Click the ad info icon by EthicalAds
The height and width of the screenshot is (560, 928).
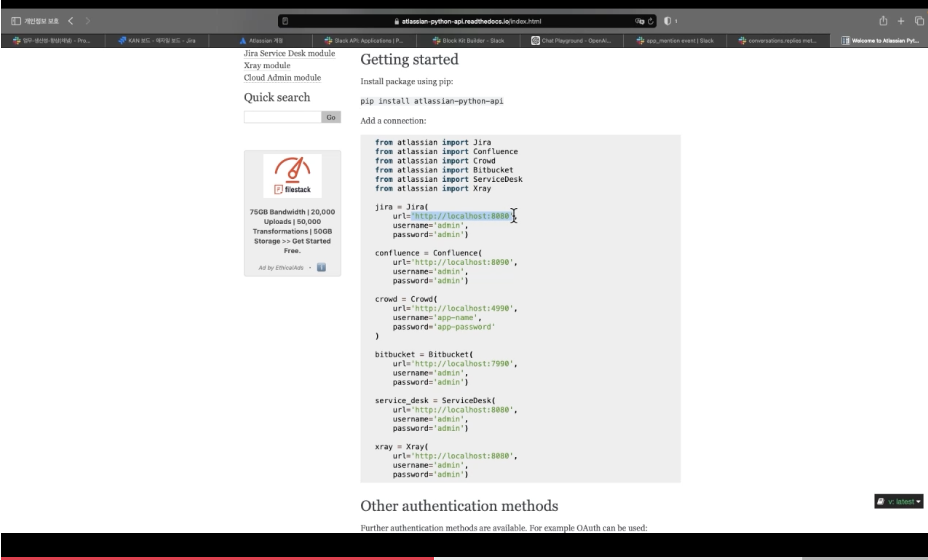click(321, 268)
